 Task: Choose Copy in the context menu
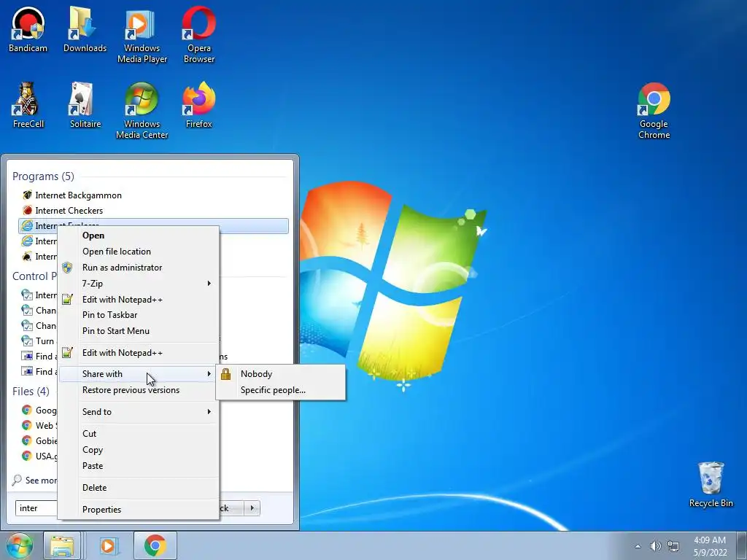(x=138, y=450)
